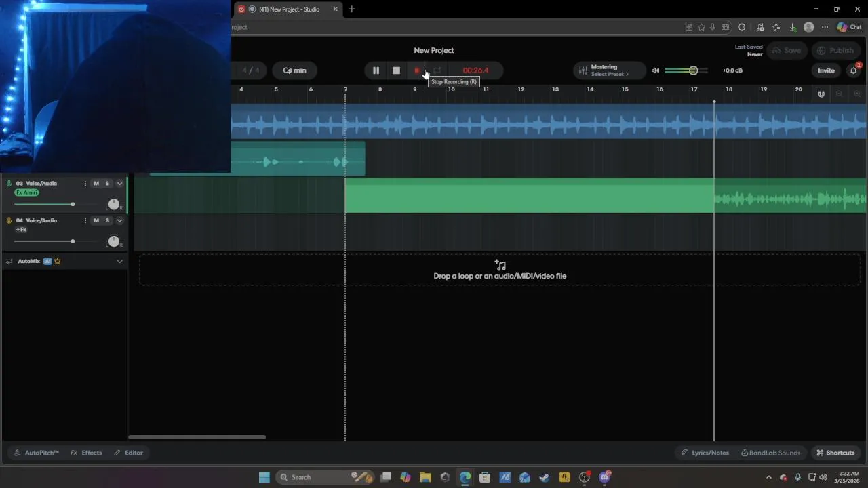Show hidden system tray icons
868x488 pixels.
768,477
